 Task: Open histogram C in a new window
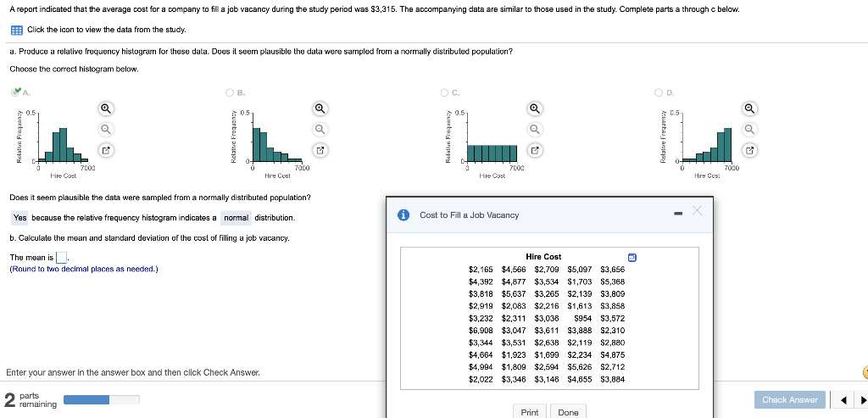tap(534, 150)
